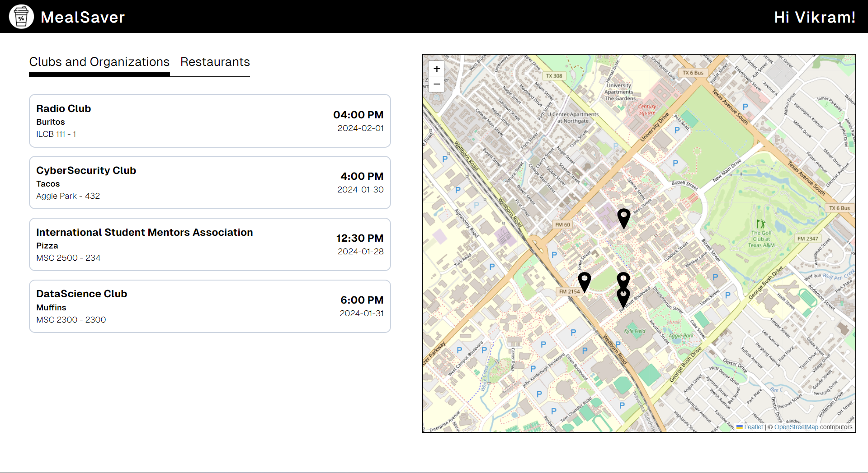
Task: Open the International Student Mentors Association card
Action: [210, 244]
